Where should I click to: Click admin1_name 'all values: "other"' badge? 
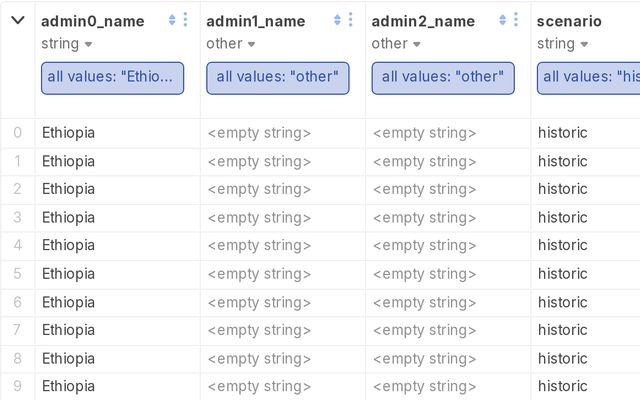(x=278, y=78)
